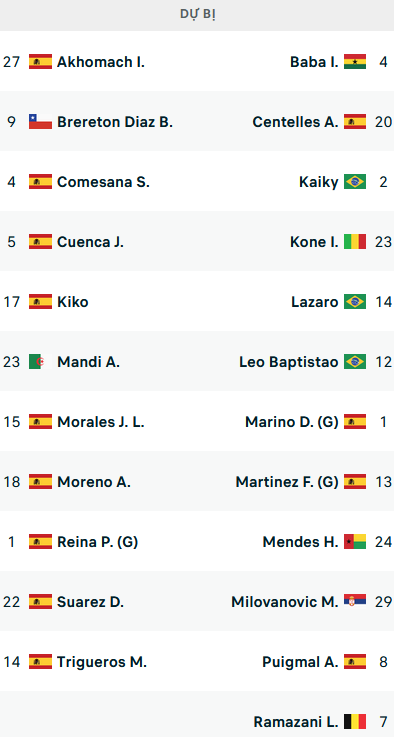Click the Guinea-Bissau flag next to Mendes H.
The image size is (394, 737).
[355, 542]
